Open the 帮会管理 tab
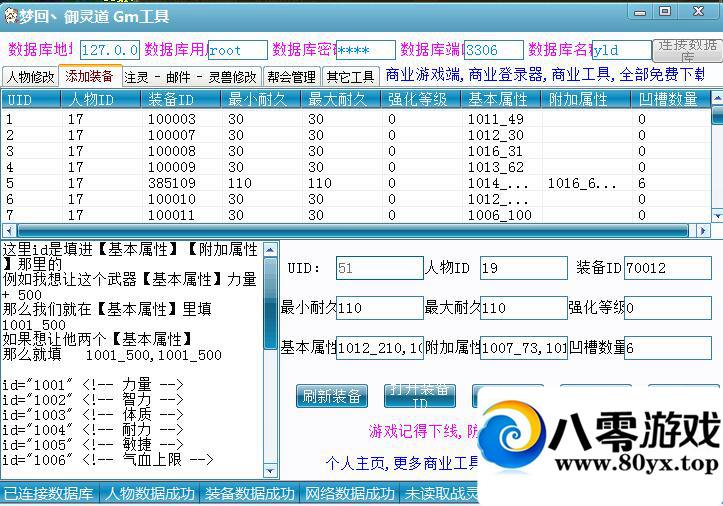The width and height of the screenshot is (723, 506). [x=292, y=77]
